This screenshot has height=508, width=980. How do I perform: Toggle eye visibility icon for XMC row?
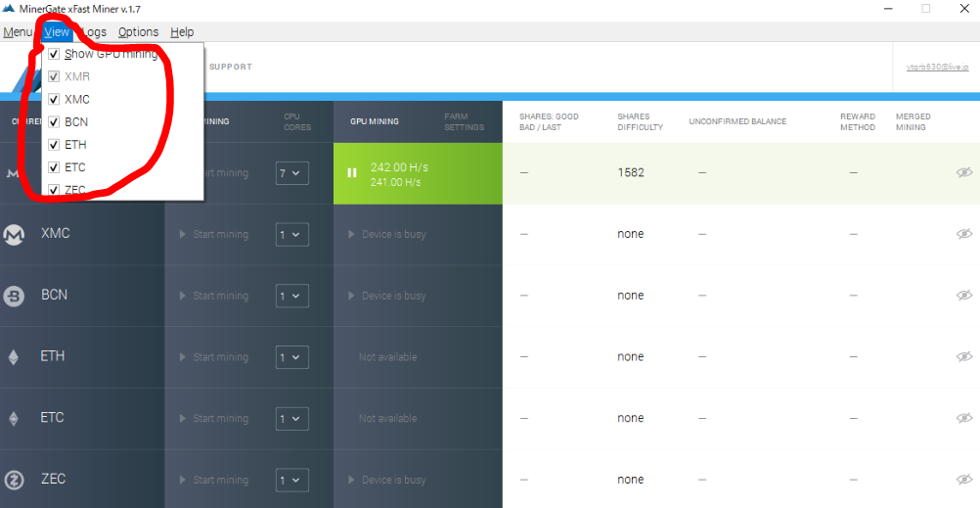(x=964, y=234)
